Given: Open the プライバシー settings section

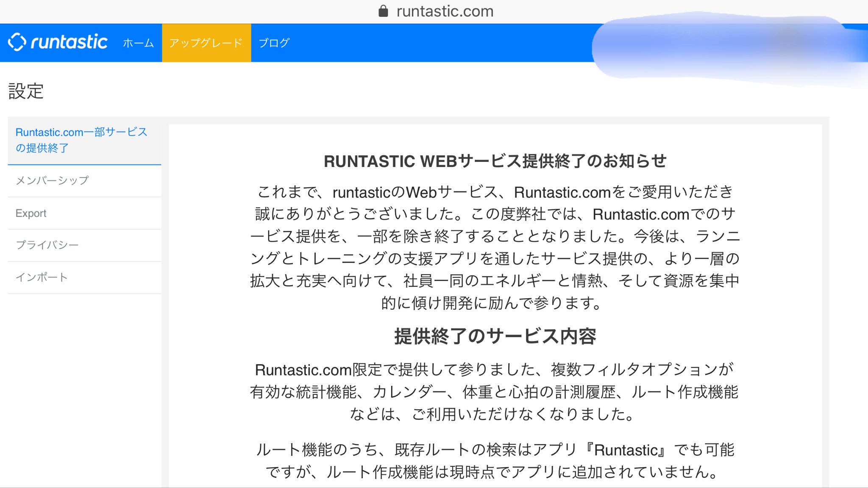Looking at the screenshot, I should click(84, 245).
